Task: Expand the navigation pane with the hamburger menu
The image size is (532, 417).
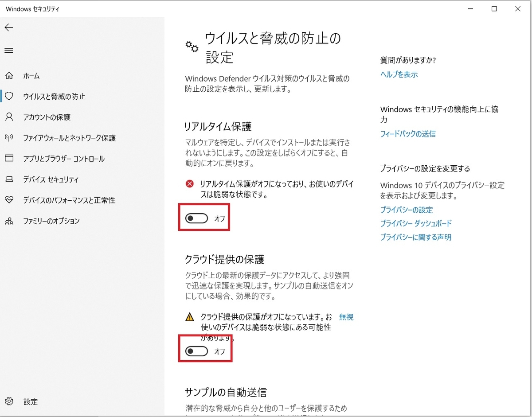Action: [x=8, y=50]
